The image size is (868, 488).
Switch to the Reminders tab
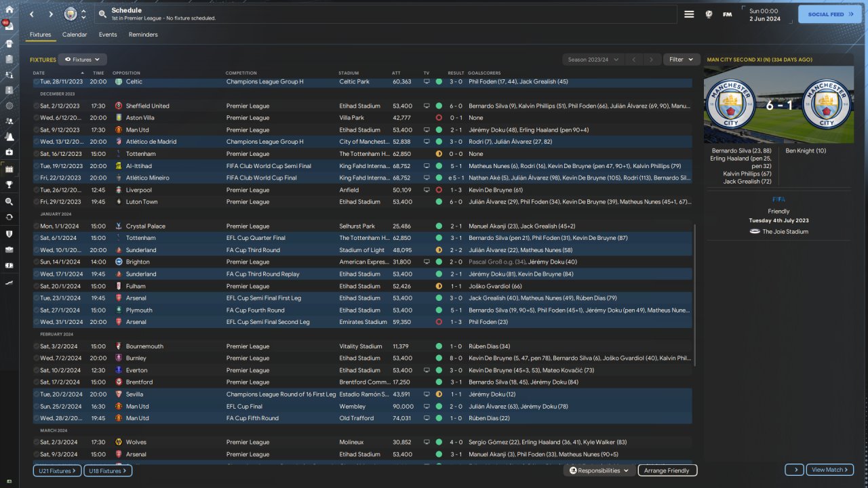pyautogui.click(x=143, y=35)
